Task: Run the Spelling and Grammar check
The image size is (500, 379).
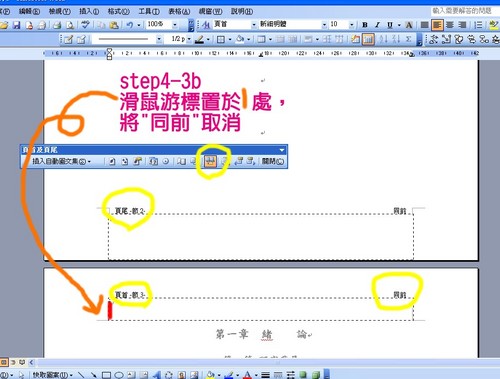Action: click(x=86, y=24)
